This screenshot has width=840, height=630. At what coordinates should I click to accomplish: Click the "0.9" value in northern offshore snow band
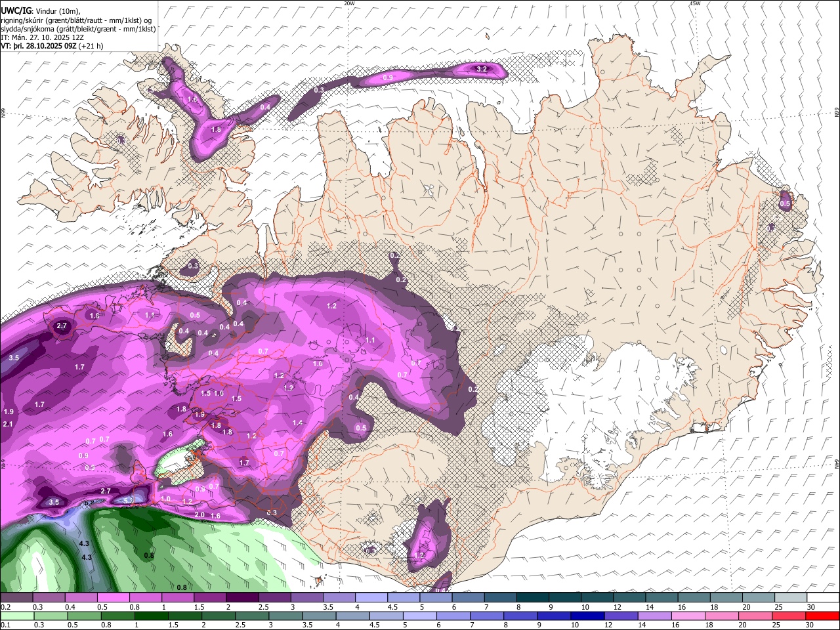(387, 78)
